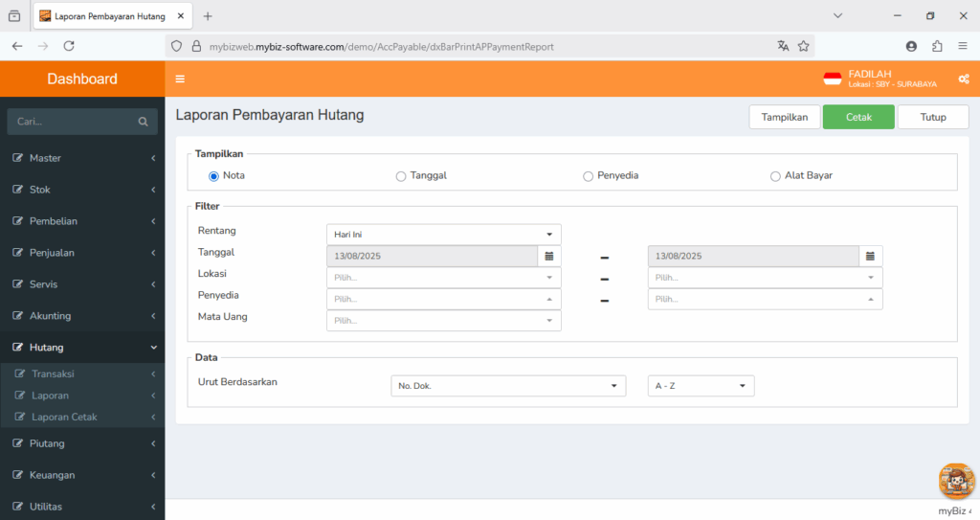Expand the Stok sidebar menu
The height and width of the screenshot is (520, 980).
click(82, 190)
